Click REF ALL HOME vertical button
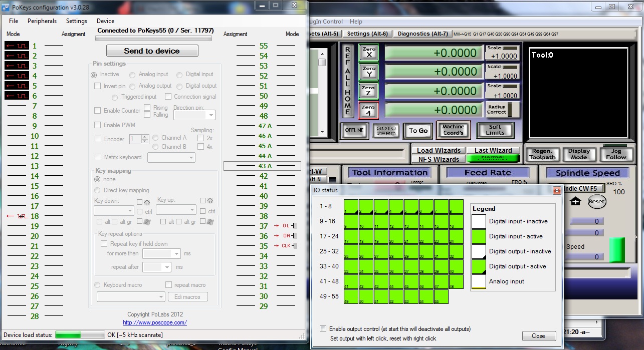 tap(347, 81)
